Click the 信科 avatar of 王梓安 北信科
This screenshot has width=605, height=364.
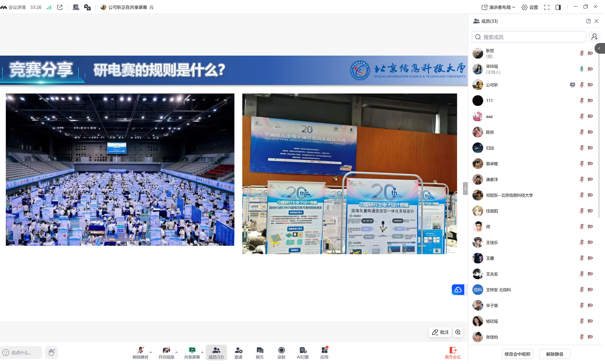[478, 290]
